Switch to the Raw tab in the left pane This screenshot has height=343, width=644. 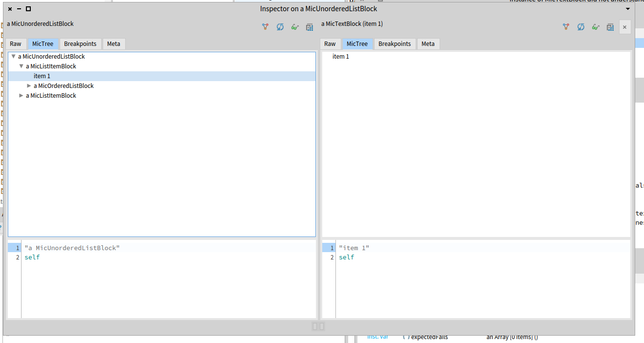pos(16,44)
